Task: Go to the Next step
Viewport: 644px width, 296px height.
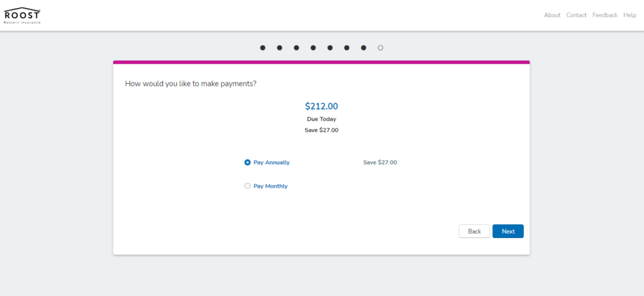Action: pos(508,231)
